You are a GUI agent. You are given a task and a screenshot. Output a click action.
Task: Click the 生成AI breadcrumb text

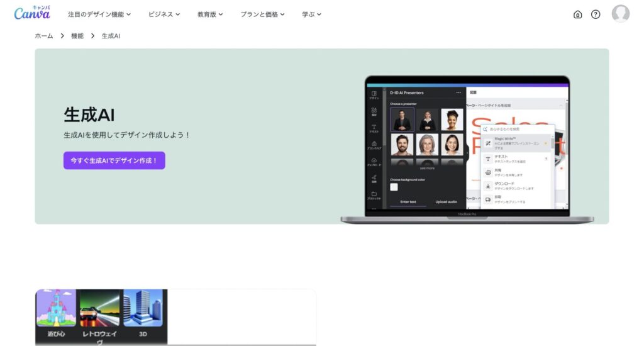coord(111,36)
